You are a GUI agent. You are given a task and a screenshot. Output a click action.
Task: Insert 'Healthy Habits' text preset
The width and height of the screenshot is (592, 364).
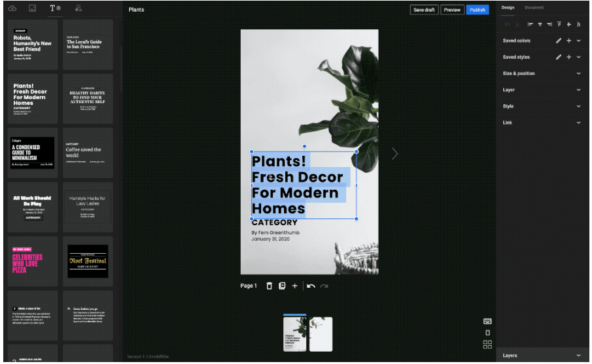coord(88,99)
